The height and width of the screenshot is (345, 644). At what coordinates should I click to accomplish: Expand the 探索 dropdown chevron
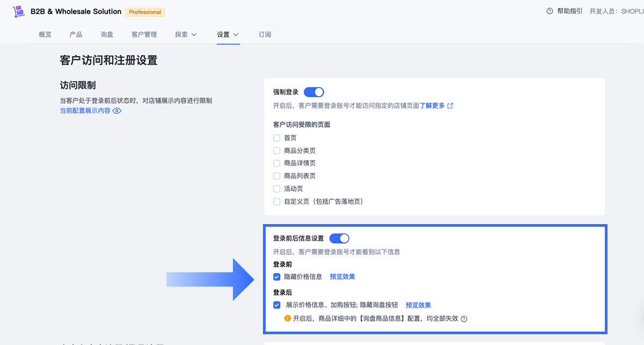point(194,34)
